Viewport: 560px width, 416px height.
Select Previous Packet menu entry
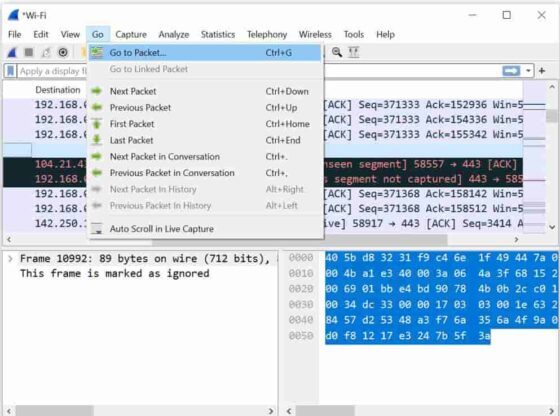point(205,107)
